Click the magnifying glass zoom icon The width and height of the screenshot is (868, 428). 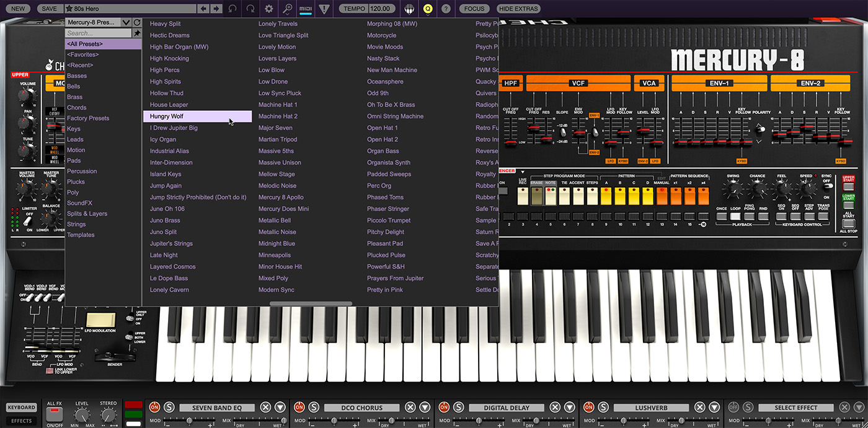point(288,9)
